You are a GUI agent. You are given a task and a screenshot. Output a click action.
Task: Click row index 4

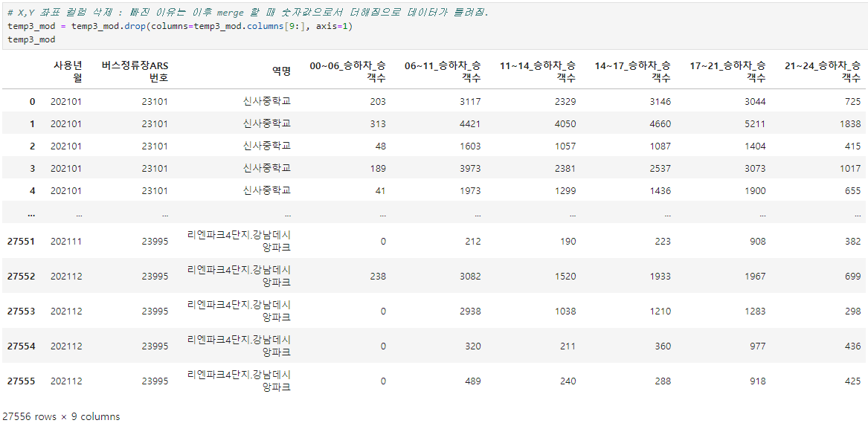[x=32, y=191]
